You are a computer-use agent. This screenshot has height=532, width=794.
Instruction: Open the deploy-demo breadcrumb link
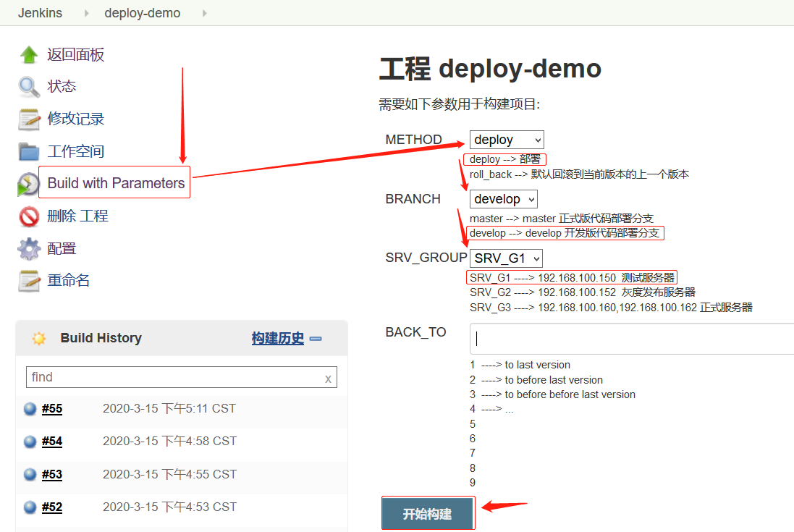pyautogui.click(x=143, y=13)
